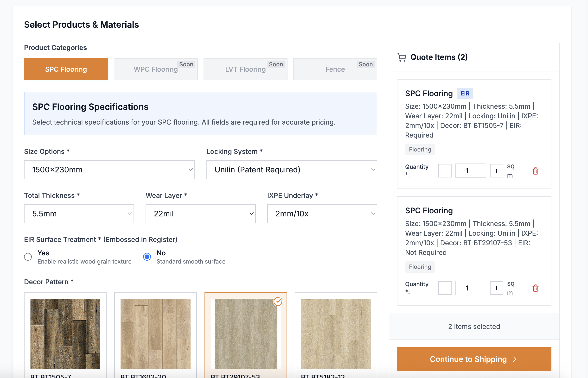This screenshot has height=378, width=588.
Task: Click the checkmark on selected decor pattern
Action: tap(278, 302)
